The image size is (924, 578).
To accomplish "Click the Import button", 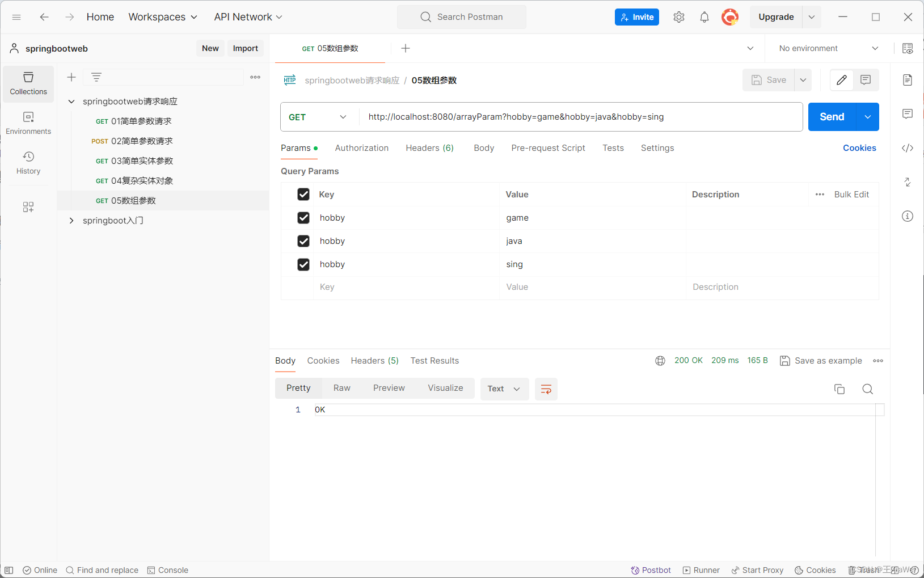I will tap(246, 48).
